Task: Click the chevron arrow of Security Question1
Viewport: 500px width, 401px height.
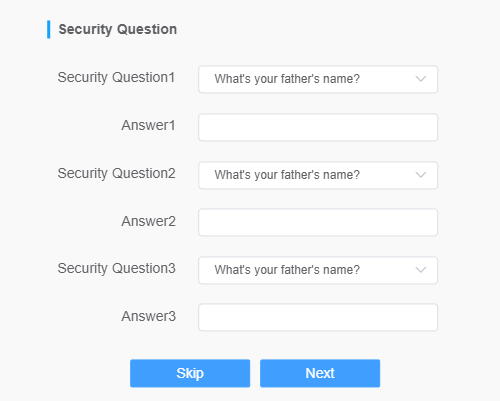Action: 421,79
